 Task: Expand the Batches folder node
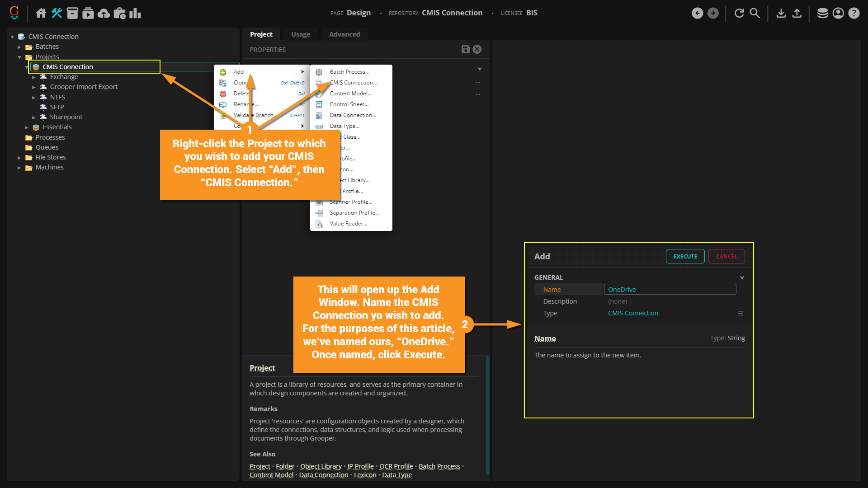pyautogui.click(x=19, y=47)
